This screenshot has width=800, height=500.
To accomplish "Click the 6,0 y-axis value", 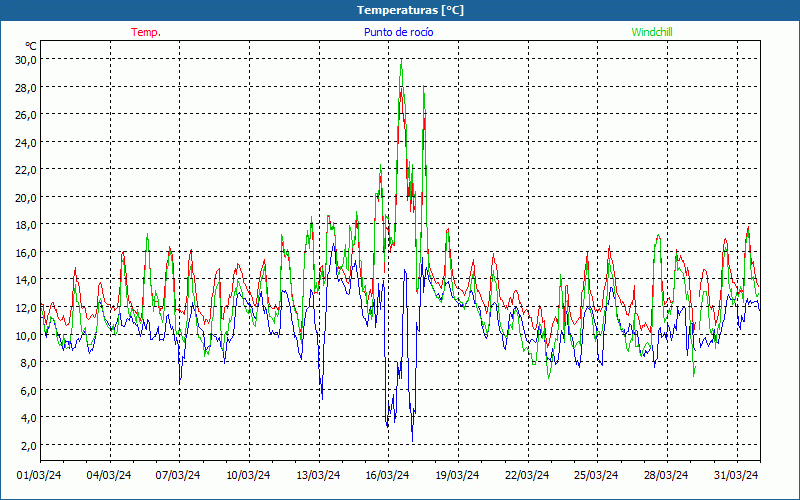I will 29,391.
